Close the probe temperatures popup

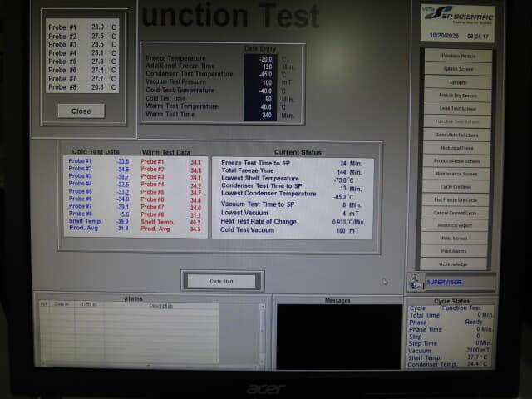tap(81, 111)
